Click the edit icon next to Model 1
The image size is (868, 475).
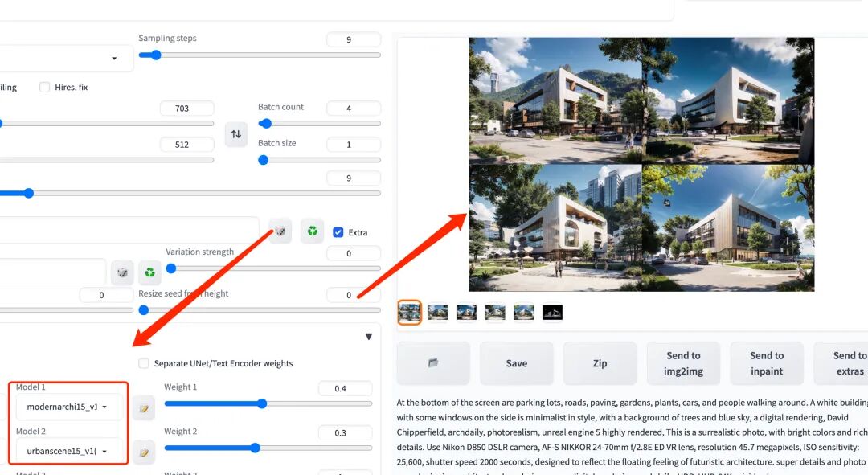tap(144, 408)
